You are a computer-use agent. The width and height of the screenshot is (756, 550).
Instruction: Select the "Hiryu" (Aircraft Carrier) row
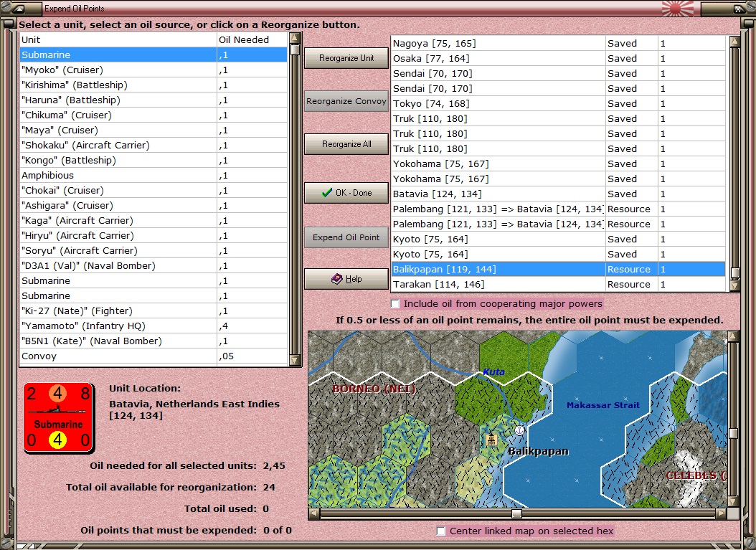pos(153,236)
